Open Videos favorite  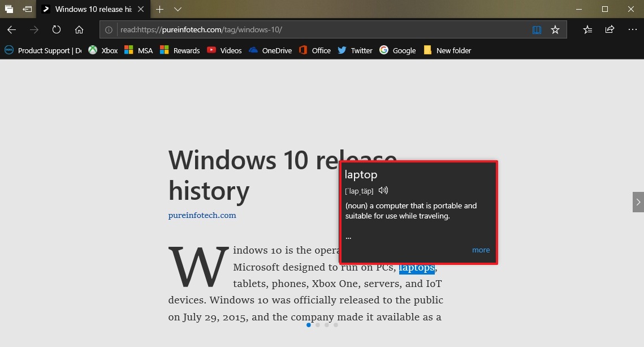224,50
